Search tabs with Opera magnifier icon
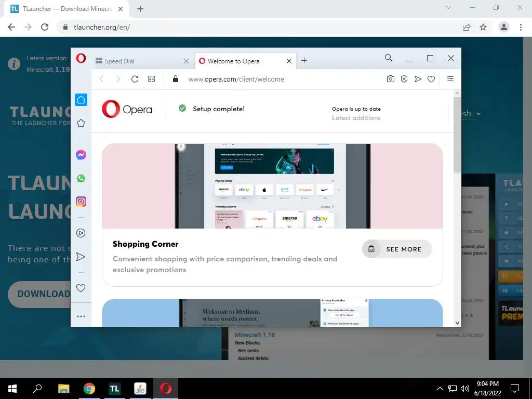The height and width of the screenshot is (399, 532). [389, 58]
